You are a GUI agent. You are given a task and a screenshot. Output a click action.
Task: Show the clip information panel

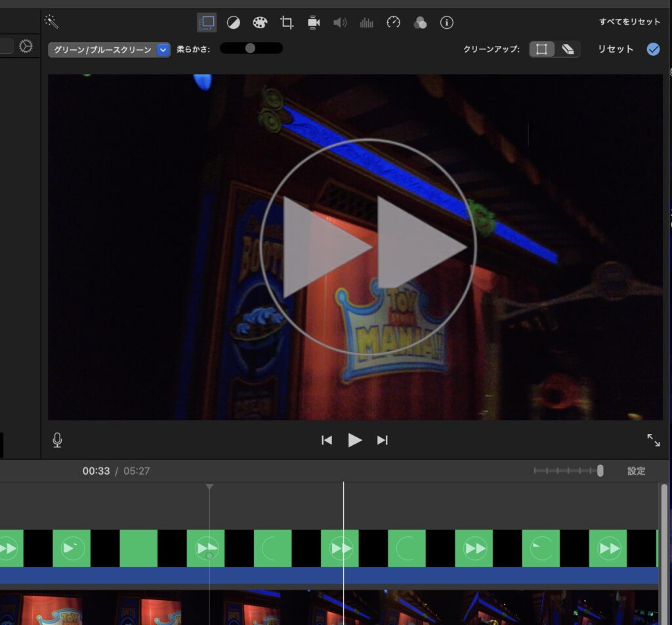pyautogui.click(x=447, y=23)
